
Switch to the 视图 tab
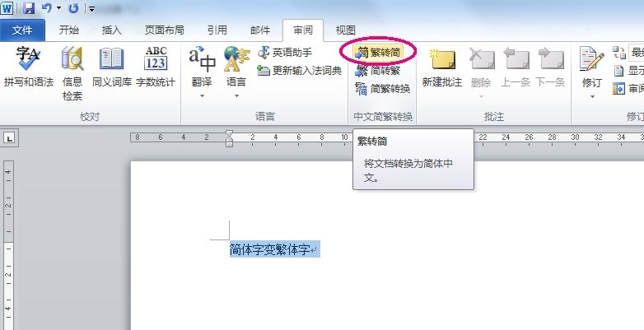coord(345,30)
